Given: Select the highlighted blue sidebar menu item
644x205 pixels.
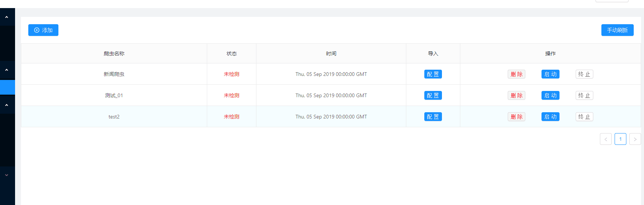Looking at the screenshot, I should pos(7,87).
